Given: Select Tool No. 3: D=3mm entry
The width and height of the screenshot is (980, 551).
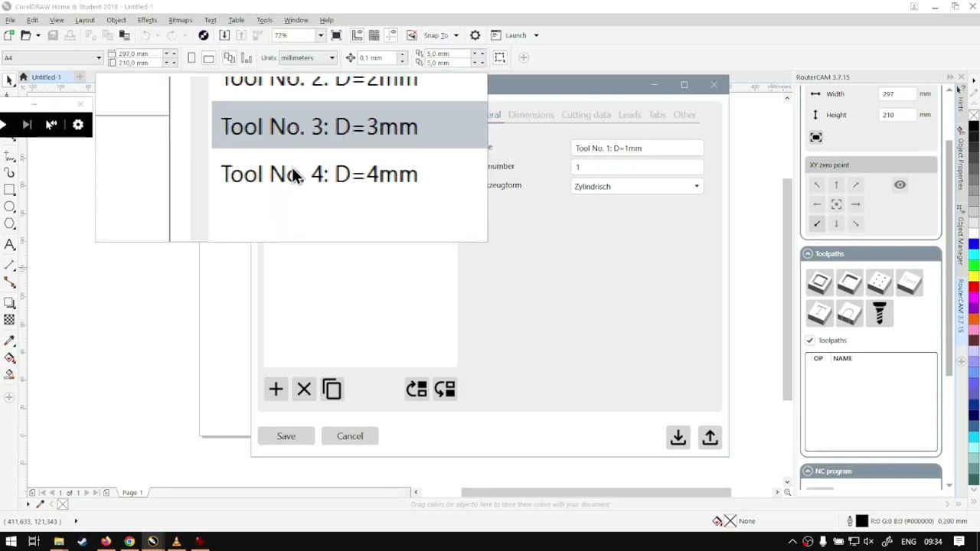Looking at the screenshot, I should [x=349, y=126].
